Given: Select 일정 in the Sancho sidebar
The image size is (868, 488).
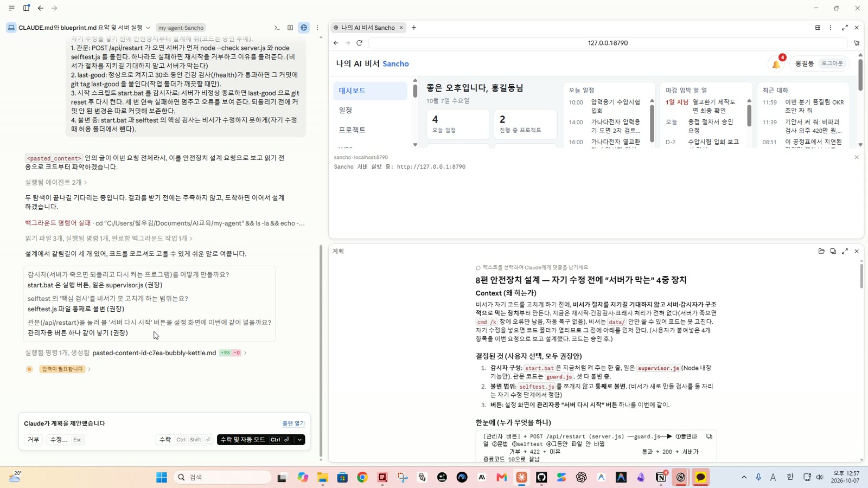Looking at the screenshot, I should 370,110.
